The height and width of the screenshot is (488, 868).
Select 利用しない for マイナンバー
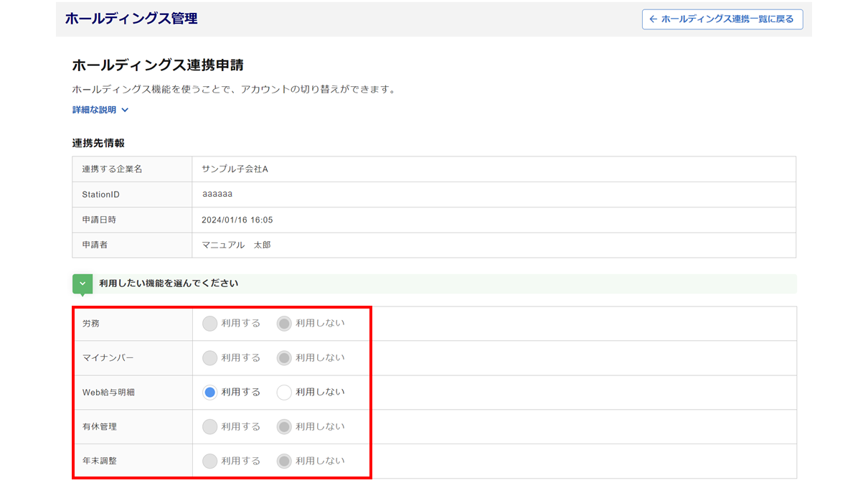tap(284, 358)
